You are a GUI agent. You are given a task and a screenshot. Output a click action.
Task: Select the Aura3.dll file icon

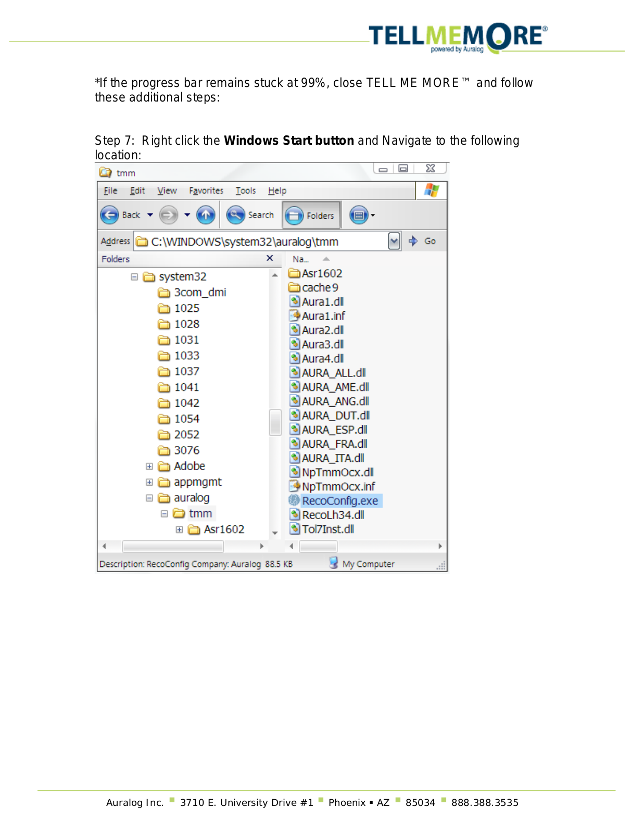pyautogui.click(x=295, y=344)
